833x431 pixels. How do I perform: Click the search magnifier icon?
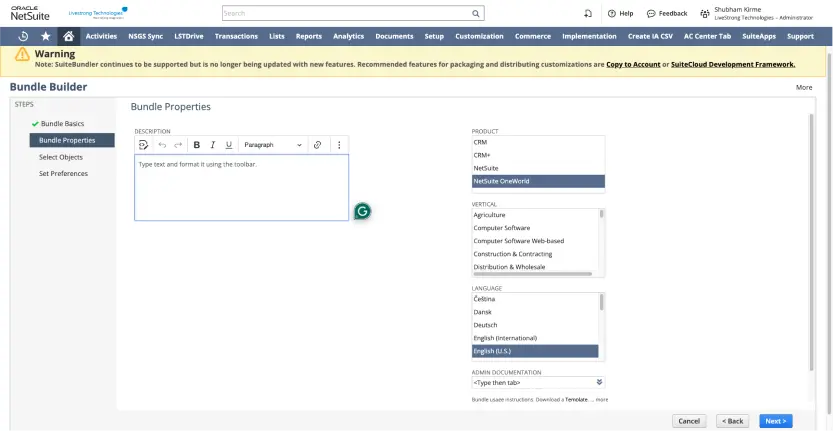tap(475, 13)
